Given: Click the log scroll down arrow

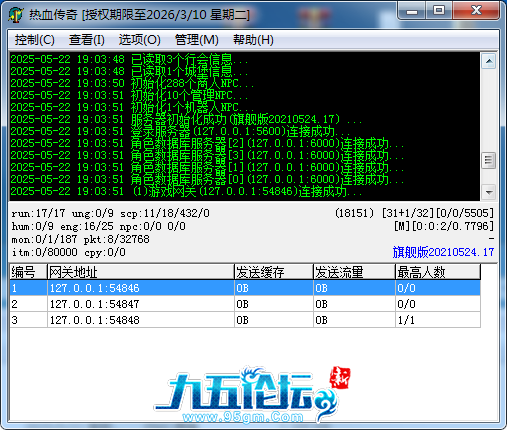Looking at the screenshot, I should pyautogui.click(x=489, y=192).
